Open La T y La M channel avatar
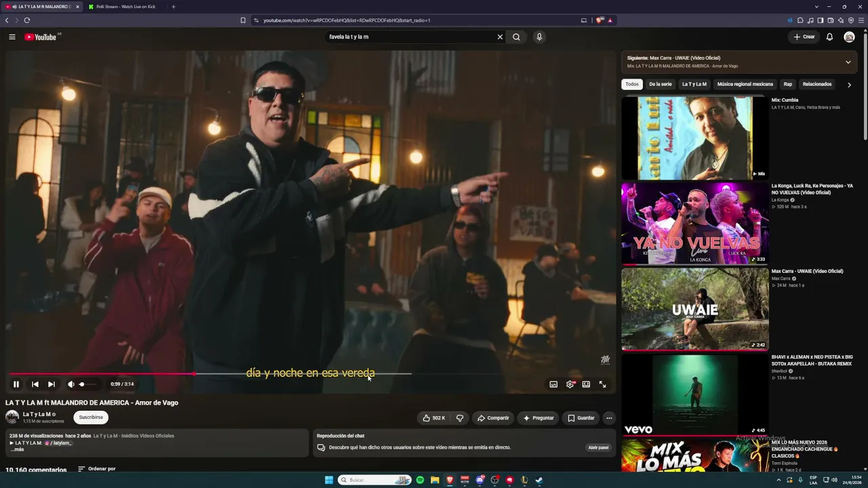 click(x=12, y=417)
